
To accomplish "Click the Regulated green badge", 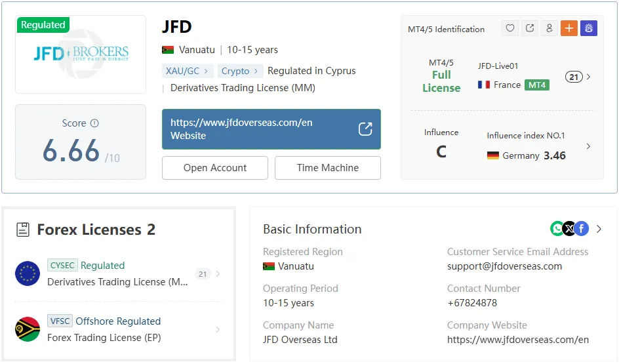I will [43, 25].
